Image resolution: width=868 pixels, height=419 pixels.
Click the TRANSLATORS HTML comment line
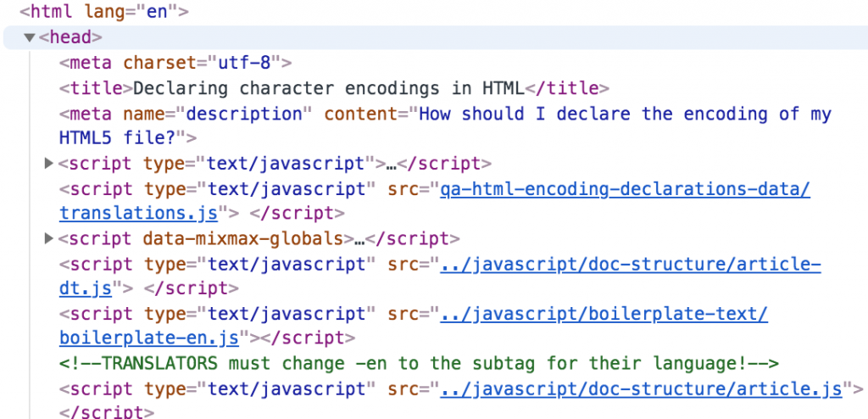tap(419, 364)
